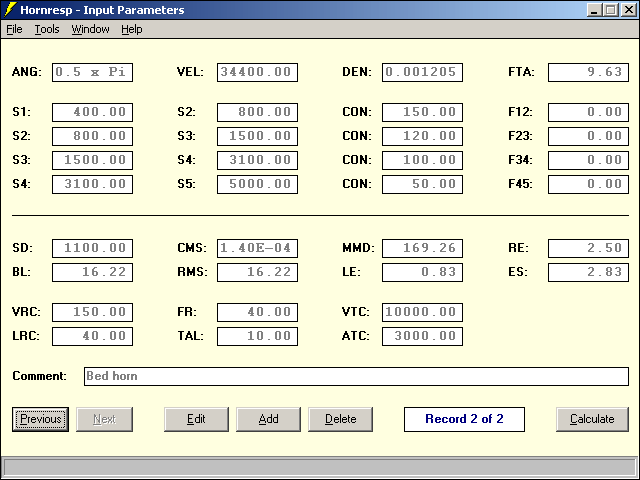Click the Edit button
640x480 pixels.
click(x=196, y=419)
